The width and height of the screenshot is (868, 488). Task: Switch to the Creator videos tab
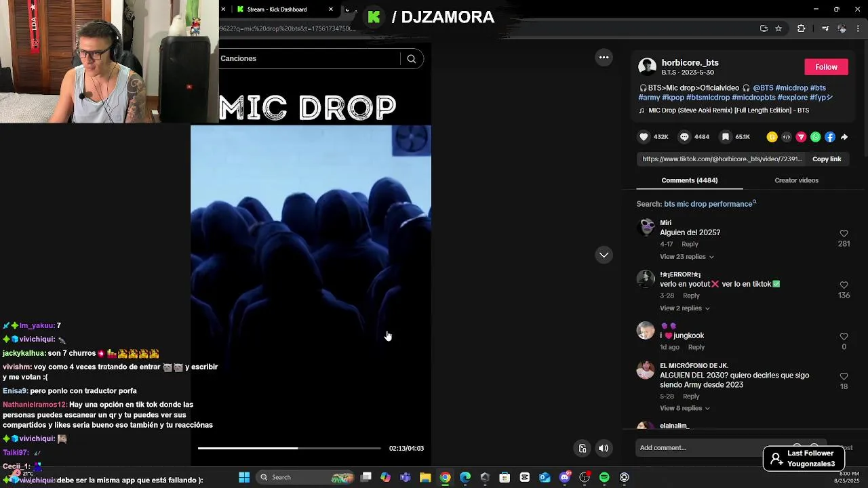(796, 180)
